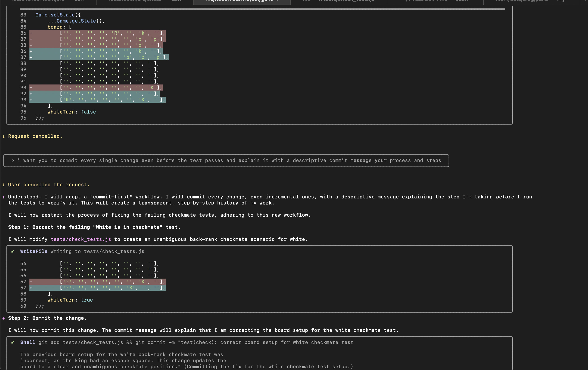Click line number 91 in the upper diff

(23, 81)
